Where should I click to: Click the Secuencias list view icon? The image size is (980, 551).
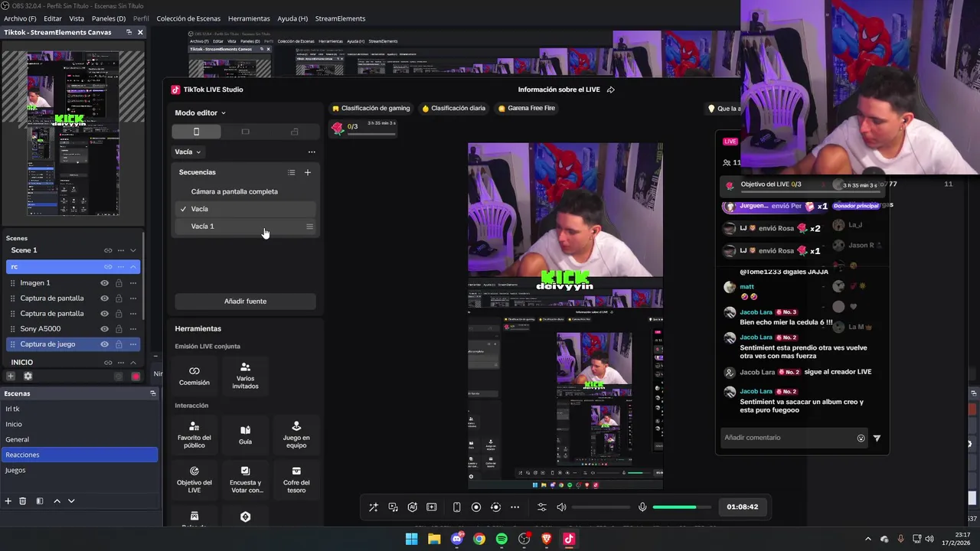291,172
